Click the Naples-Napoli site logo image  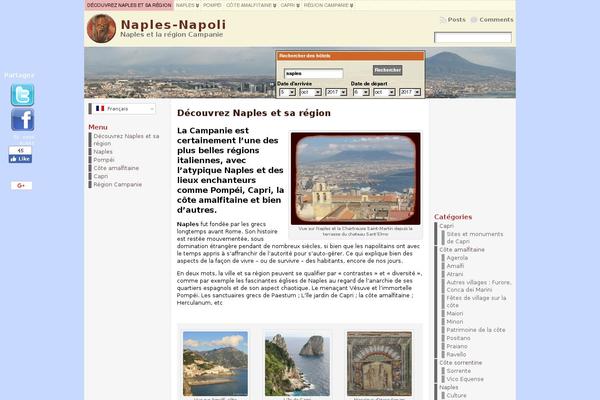tap(101, 28)
